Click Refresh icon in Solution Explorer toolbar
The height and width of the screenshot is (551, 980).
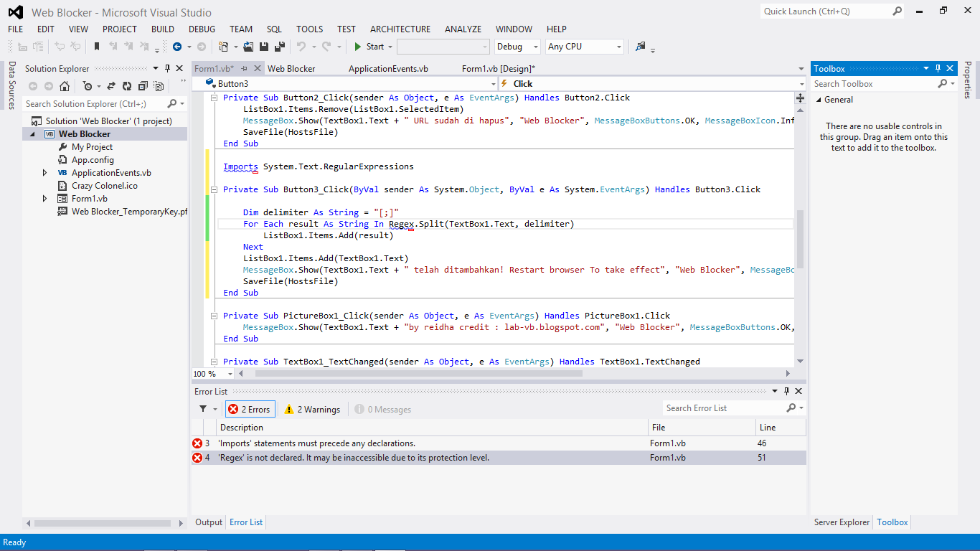point(126,86)
